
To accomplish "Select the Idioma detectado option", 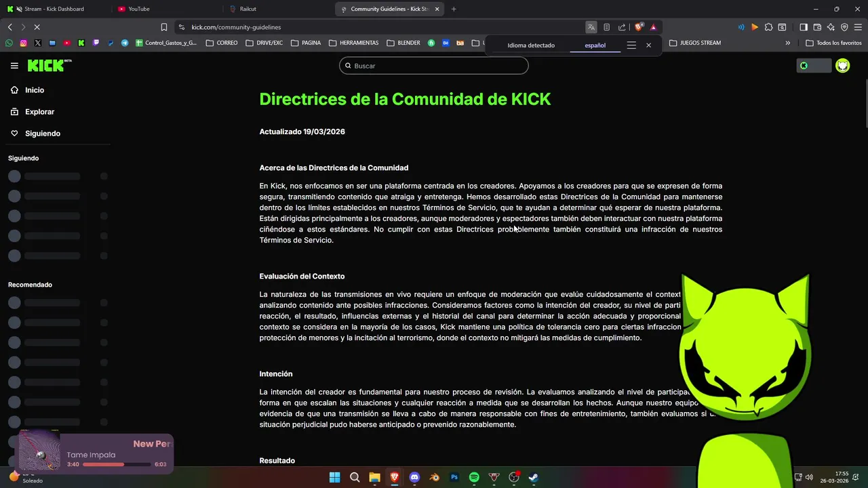I will [531, 45].
